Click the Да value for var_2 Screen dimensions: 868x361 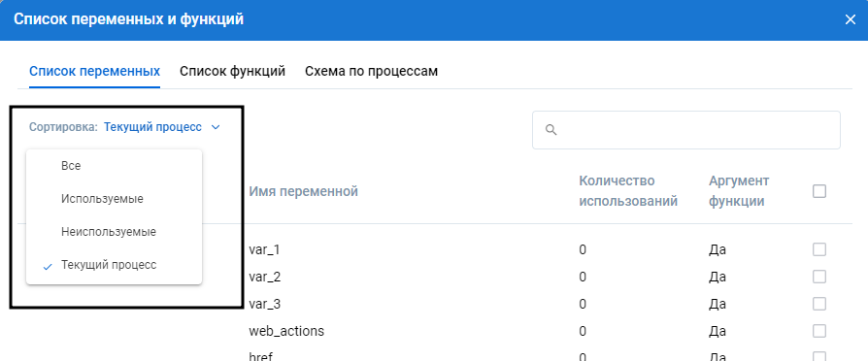718,277
